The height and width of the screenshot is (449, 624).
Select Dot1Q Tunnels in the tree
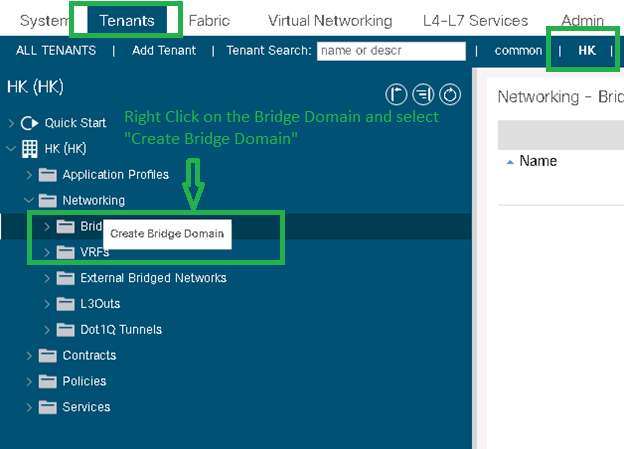click(x=121, y=330)
